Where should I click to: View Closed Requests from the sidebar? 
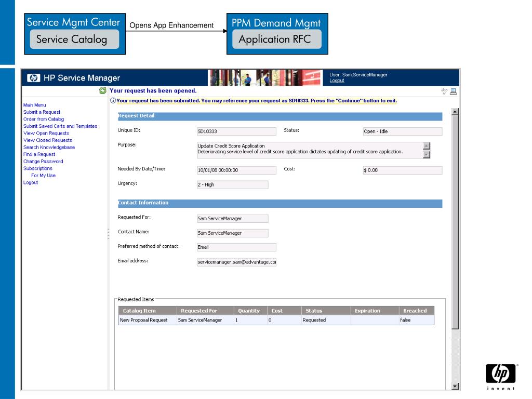click(48, 140)
